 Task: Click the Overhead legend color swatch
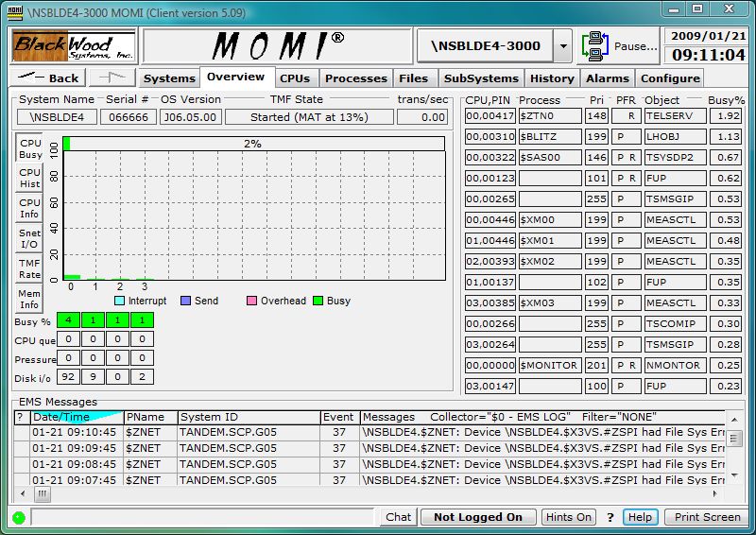point(251,301)
